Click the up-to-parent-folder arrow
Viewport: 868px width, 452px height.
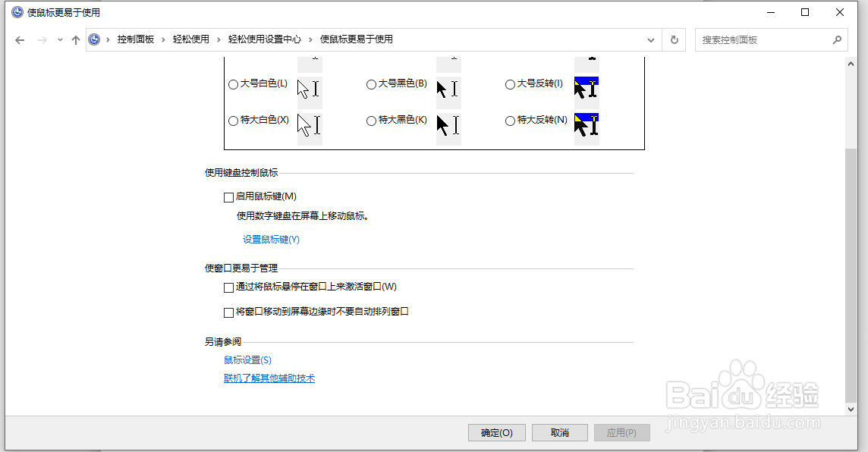tap(76, 39)
